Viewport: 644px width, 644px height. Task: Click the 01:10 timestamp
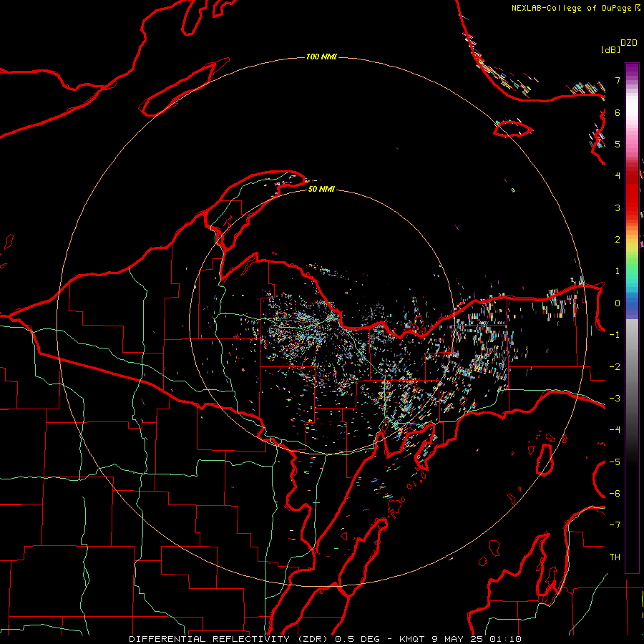tap(506, 639)
